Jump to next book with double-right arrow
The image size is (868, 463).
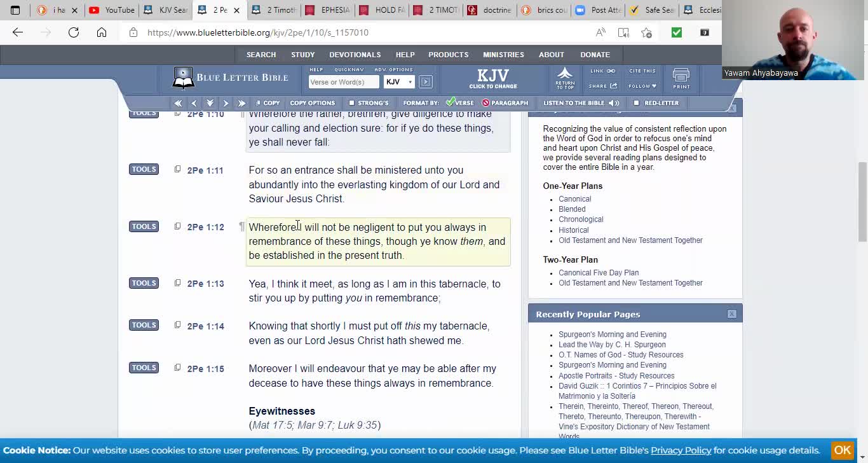pyautogui.click(x=241, y=103)
